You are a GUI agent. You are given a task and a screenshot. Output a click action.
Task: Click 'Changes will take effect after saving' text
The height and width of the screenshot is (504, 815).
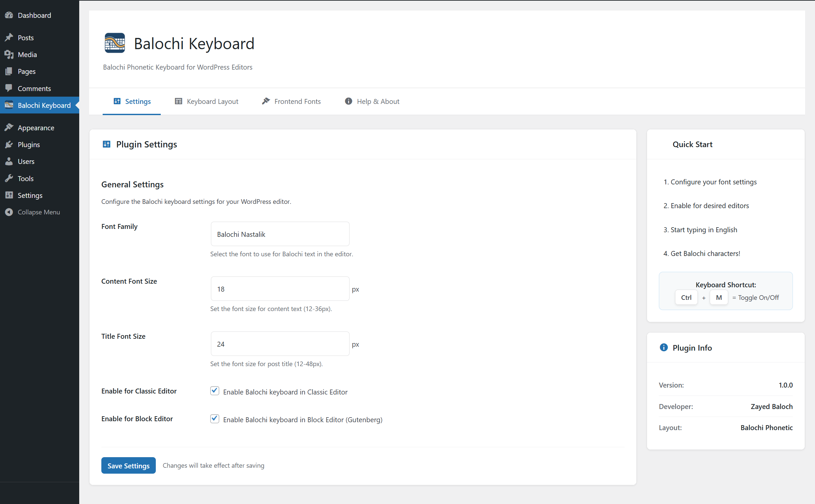pos(214,465)
